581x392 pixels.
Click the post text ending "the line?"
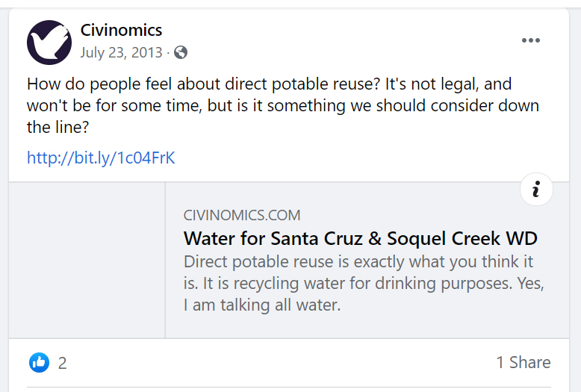coord(58,127)
